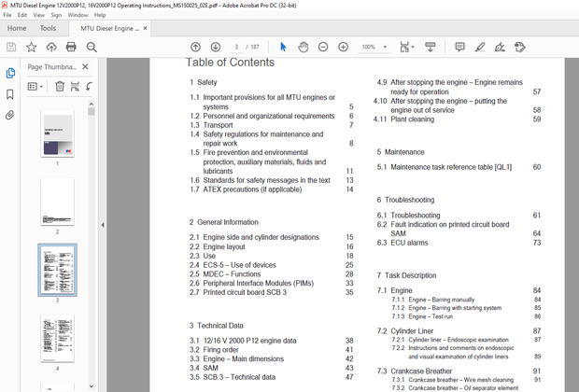Open the fit page options icon

coord(406,47)
